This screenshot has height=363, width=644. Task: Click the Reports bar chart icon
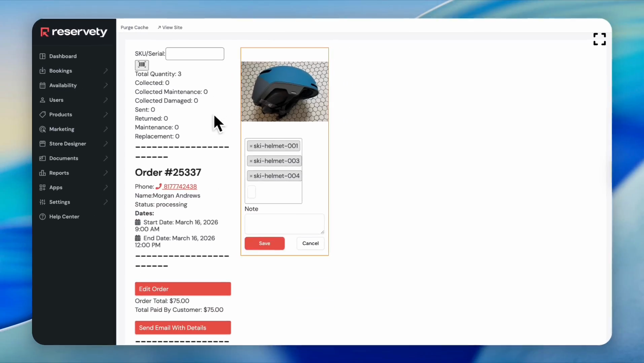pyautogui.click(x=42, y=173)
